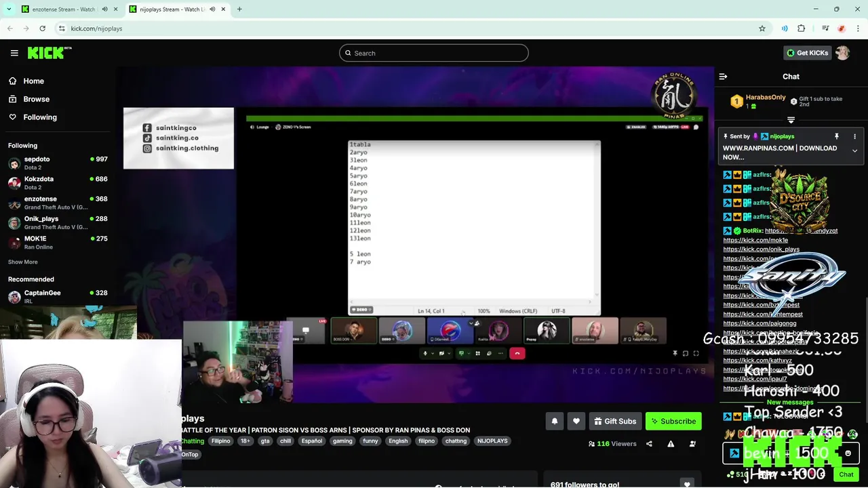Expand the pinned RANPINAS message chevron

pos(854,151)
